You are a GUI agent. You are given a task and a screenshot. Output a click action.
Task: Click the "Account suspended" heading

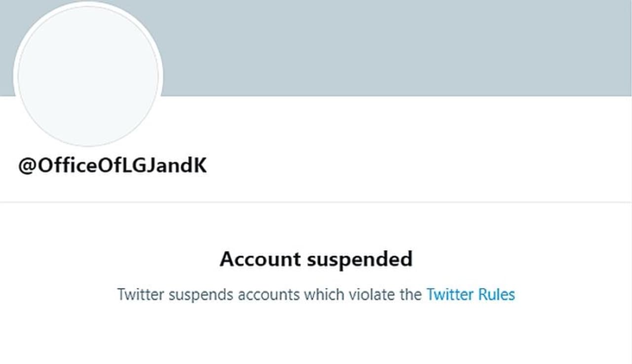pyautogui.click(x=316, y=259)
